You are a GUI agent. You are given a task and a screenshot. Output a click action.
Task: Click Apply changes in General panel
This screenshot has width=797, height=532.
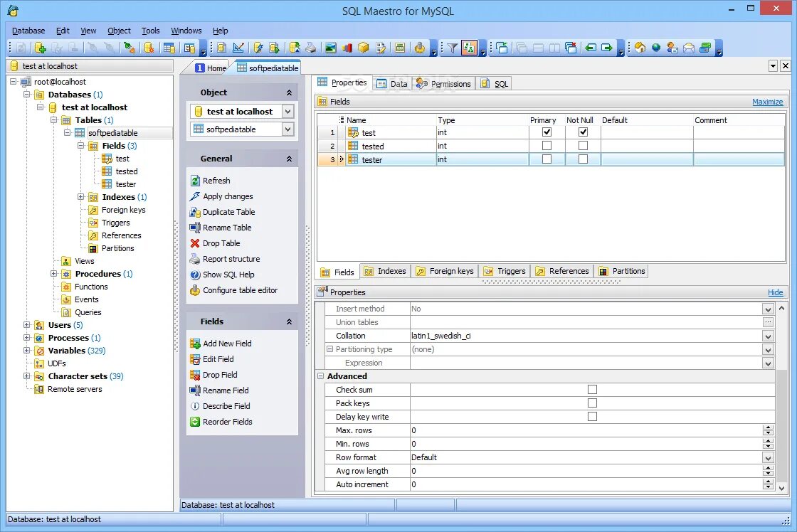[228, 196]
